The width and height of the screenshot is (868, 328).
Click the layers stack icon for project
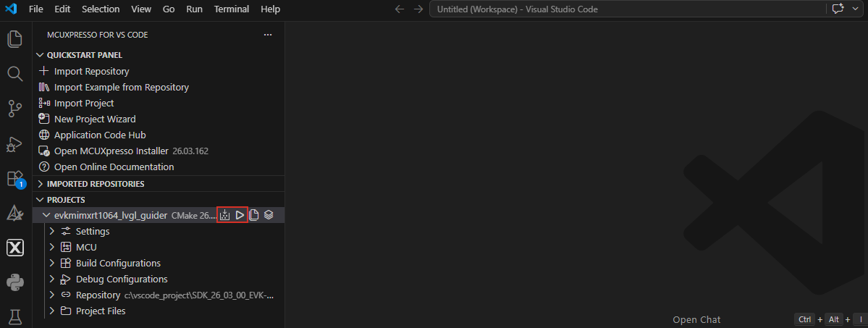click(269, 215)
